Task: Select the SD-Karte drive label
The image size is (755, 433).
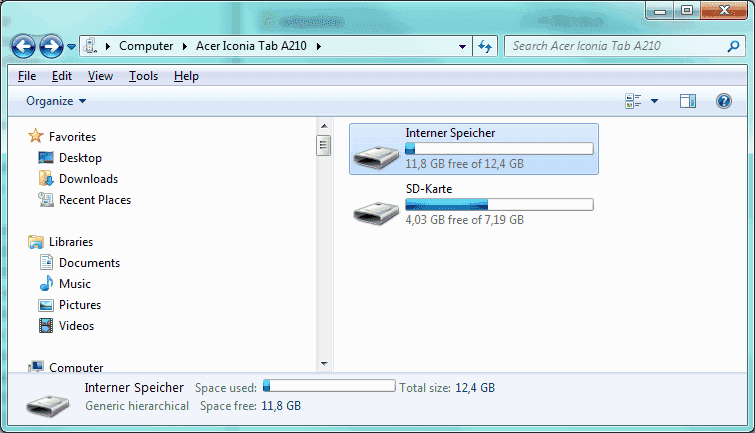Action: click(429, 189)
